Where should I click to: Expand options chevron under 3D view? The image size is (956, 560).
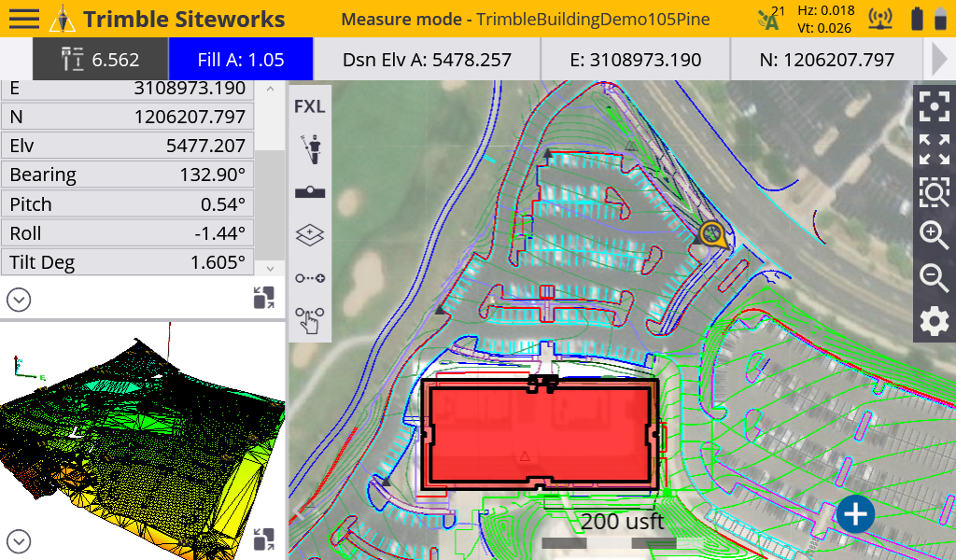pyautogui.click(x=19, y=540)
